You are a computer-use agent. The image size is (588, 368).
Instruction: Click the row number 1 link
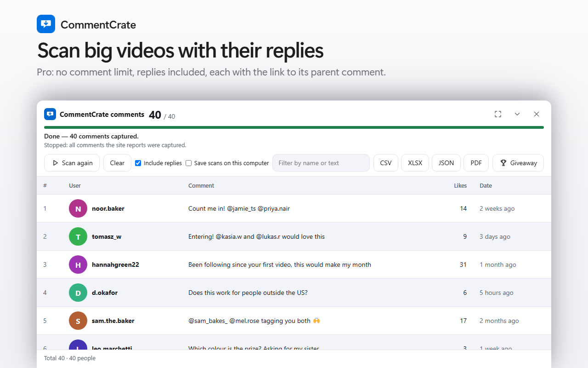(x=45, y=208)
